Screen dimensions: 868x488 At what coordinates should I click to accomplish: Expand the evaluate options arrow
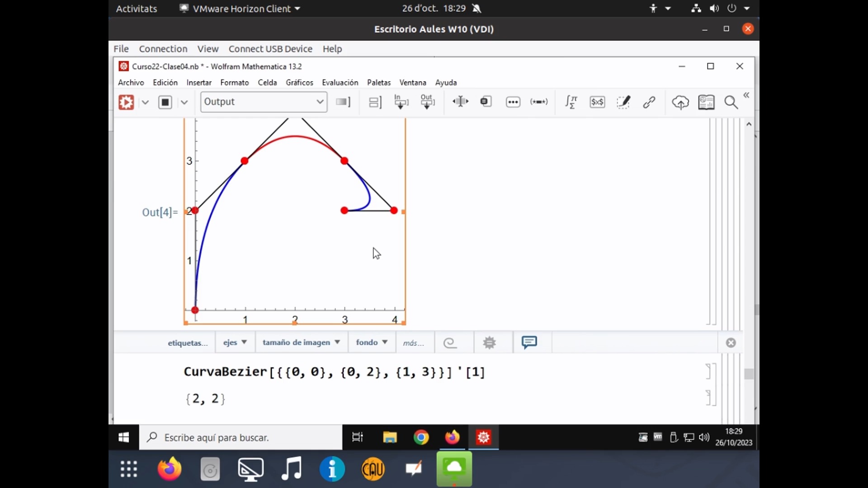point(145,102)
